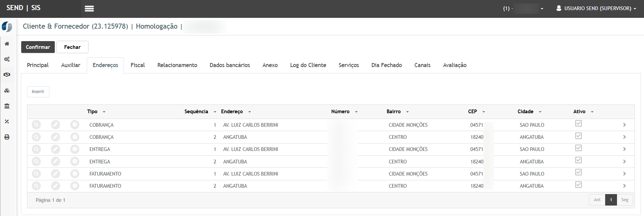Open the printer icon in sidebar
This screenshot has height=216, width=644.
(7, 137)
